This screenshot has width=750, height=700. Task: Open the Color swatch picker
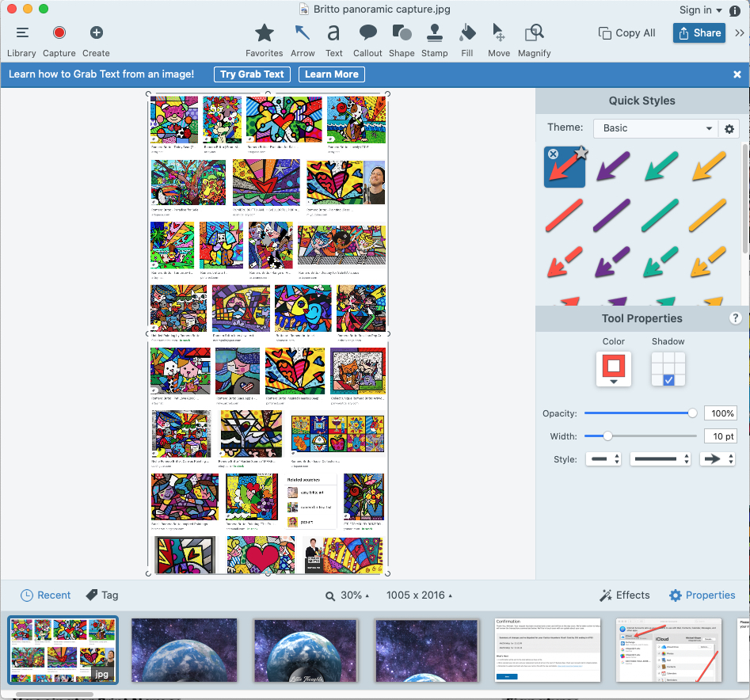(614, 369)
